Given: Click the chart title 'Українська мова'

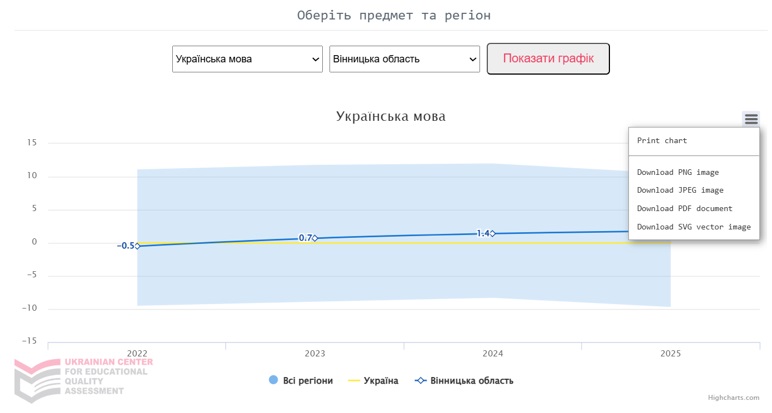Looking at the screenshot, I should [x=390, y=116].
